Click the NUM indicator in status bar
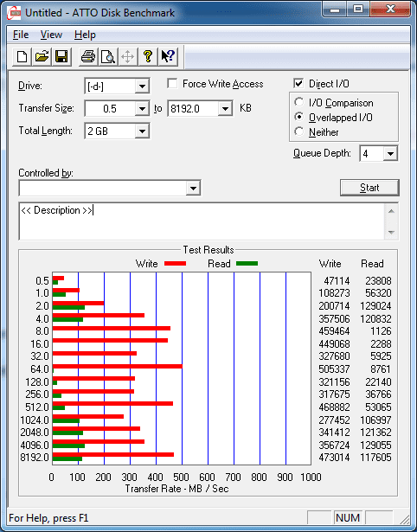The height and width of the screenshot is (532, 417). point(348,518)
